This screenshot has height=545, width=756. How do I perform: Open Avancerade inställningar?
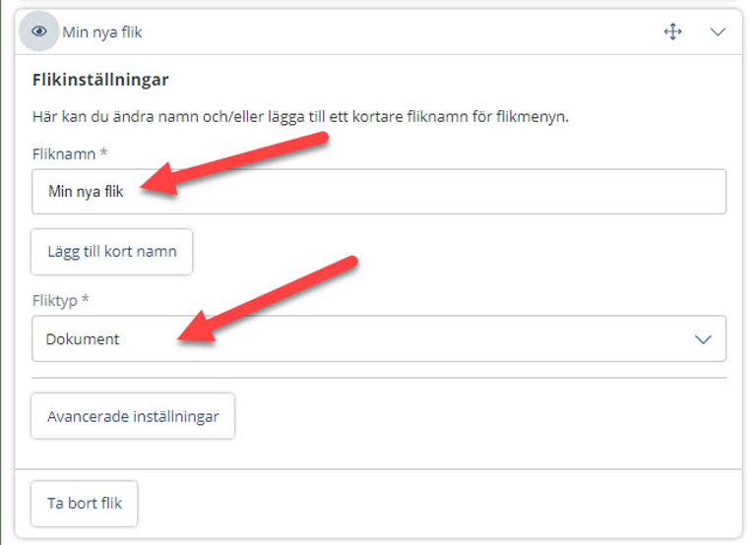(x=133, y=416)
